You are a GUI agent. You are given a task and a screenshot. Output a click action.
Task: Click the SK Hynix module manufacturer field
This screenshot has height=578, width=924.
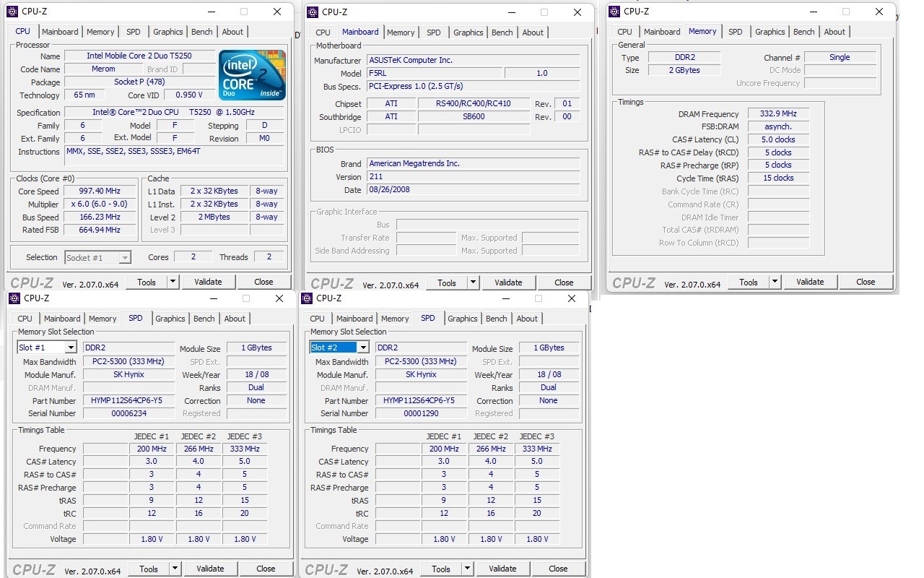(128, 374)
